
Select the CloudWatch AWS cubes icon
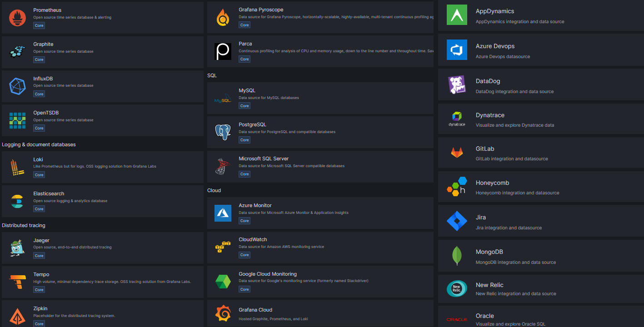point(223,247)
